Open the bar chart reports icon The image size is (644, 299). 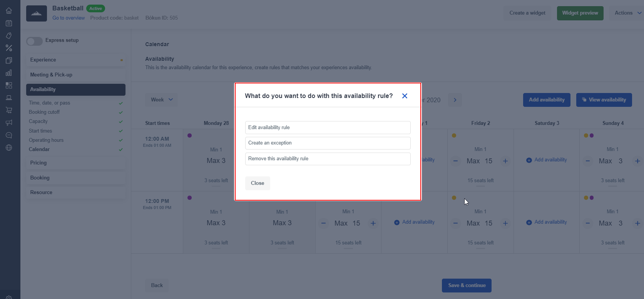(9, 73)
